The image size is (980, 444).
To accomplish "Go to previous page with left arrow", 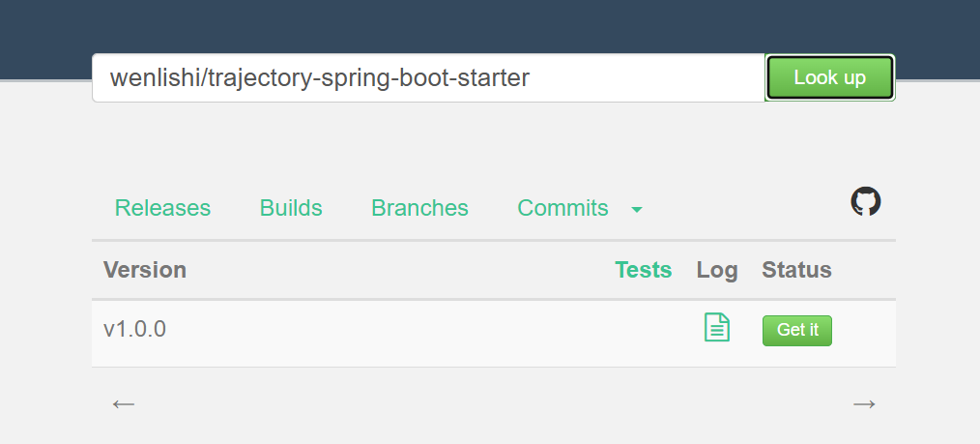I will coord(123,403).
